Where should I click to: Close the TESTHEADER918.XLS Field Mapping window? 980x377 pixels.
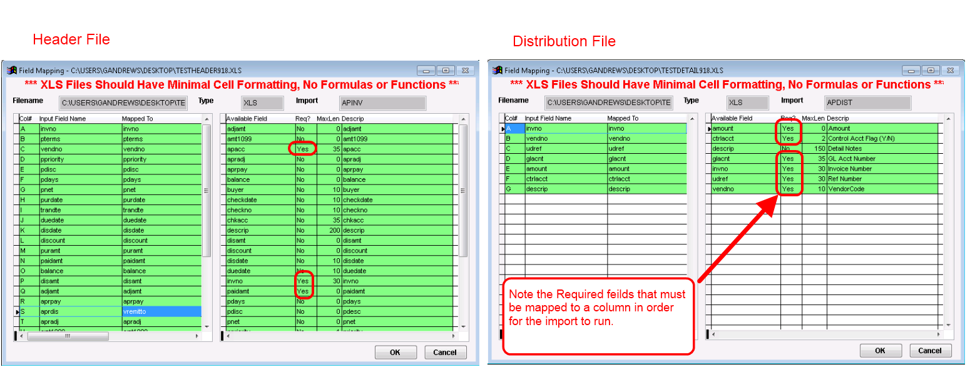[x=465, y=71]
